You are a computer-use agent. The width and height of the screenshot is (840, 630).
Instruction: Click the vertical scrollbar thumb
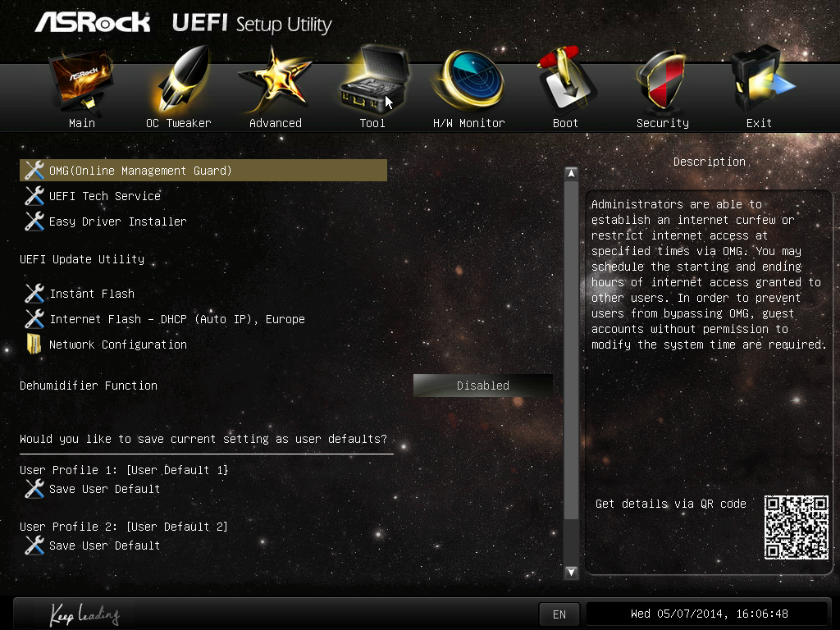click(x=571, y=350)
